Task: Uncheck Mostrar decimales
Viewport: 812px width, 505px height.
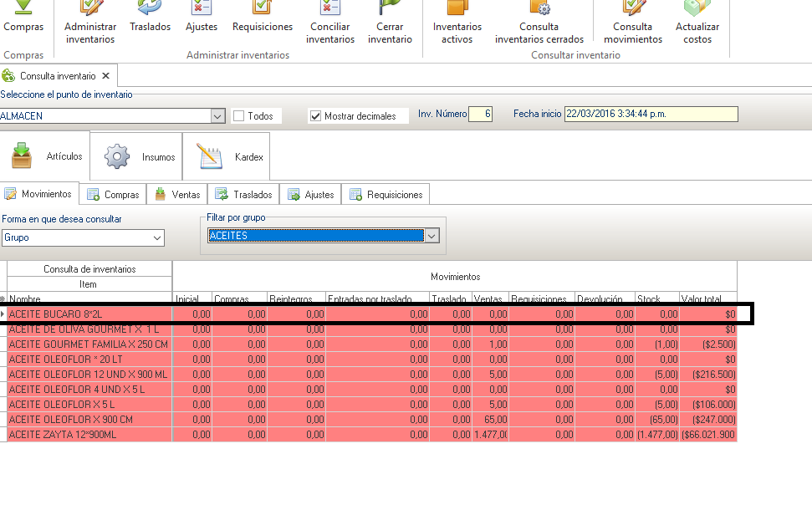Action: click(x=315, y=116)
